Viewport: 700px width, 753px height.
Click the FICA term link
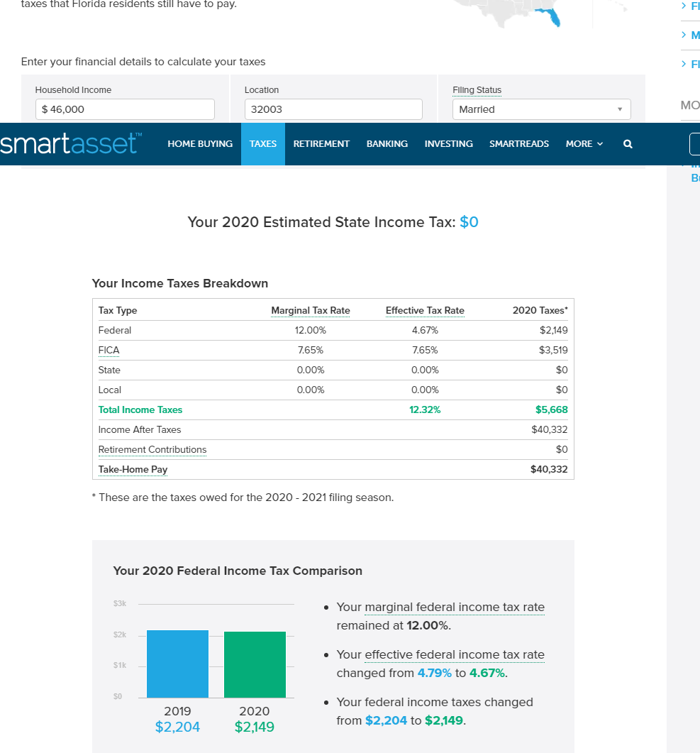pos(109,350)
